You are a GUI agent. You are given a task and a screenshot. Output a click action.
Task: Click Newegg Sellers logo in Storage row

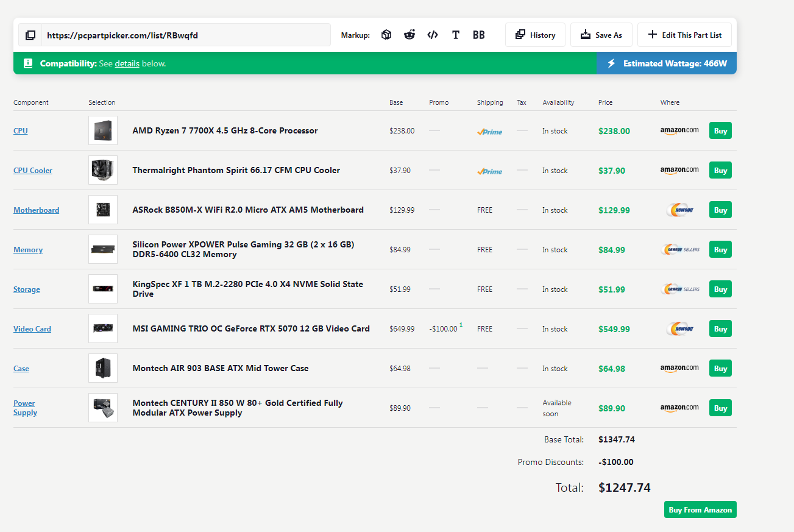pos(680,289)
